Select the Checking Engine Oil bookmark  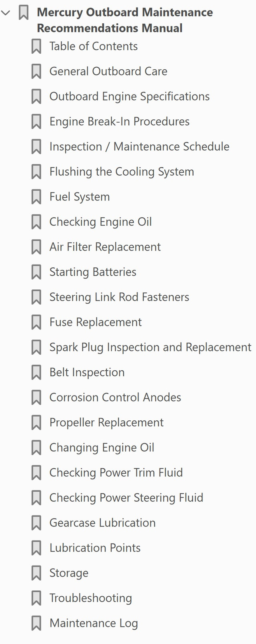tap(100, 222)
